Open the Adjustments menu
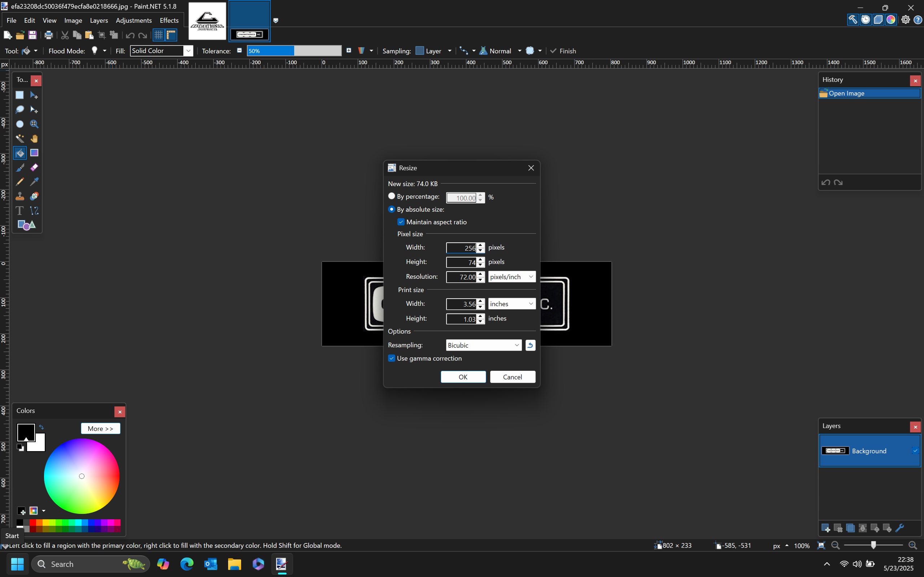 click(x=134, y=21)
